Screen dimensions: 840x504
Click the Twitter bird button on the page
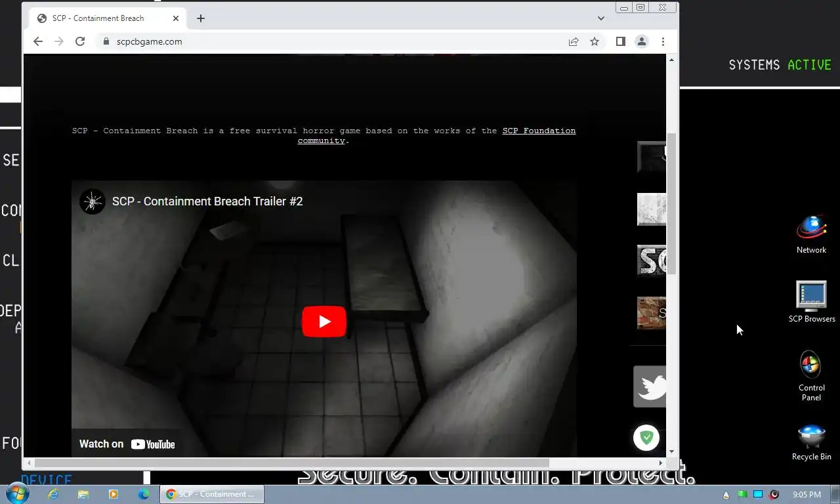[x=650, y=387]
